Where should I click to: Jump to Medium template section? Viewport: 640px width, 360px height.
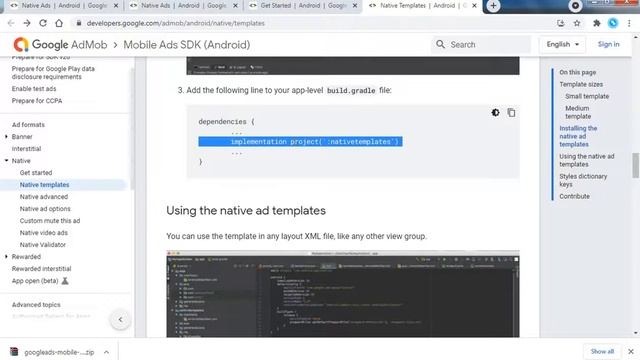pyautogui.click(x=578, y=112)
